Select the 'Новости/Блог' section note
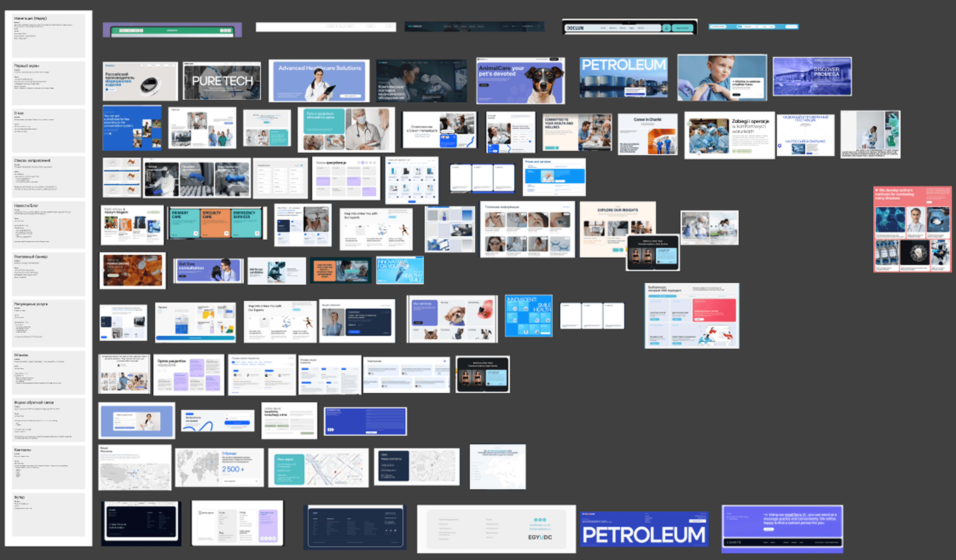 (x=49, y=225)
